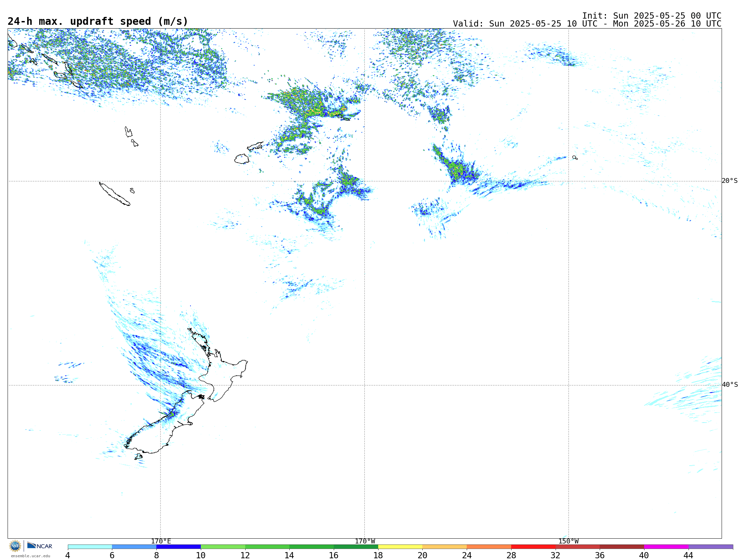Viewport: 744px width, 560px height.
Task: Click the colorbar tick label '14'
Action: 289,555
